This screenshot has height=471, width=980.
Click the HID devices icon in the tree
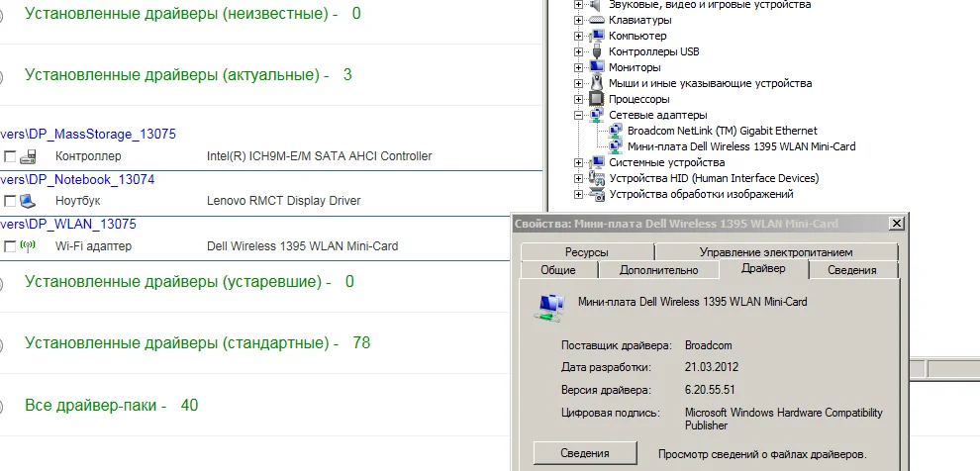click(x=598, y=179)
